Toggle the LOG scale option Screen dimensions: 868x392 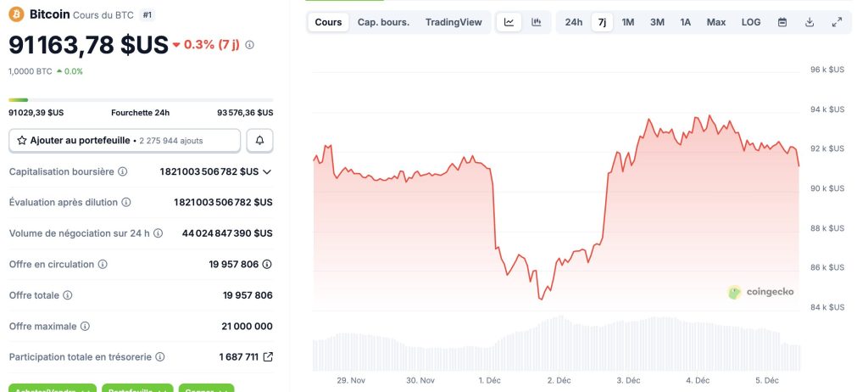click(751, 22)
